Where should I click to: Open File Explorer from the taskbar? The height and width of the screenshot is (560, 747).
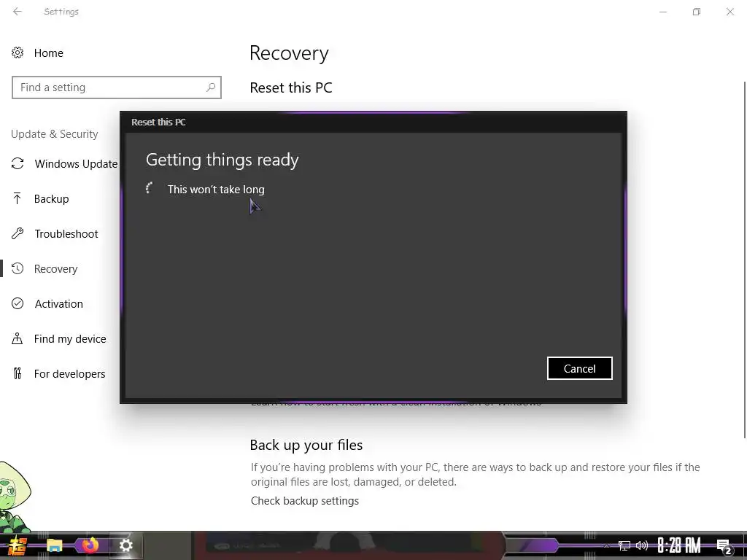54,545
